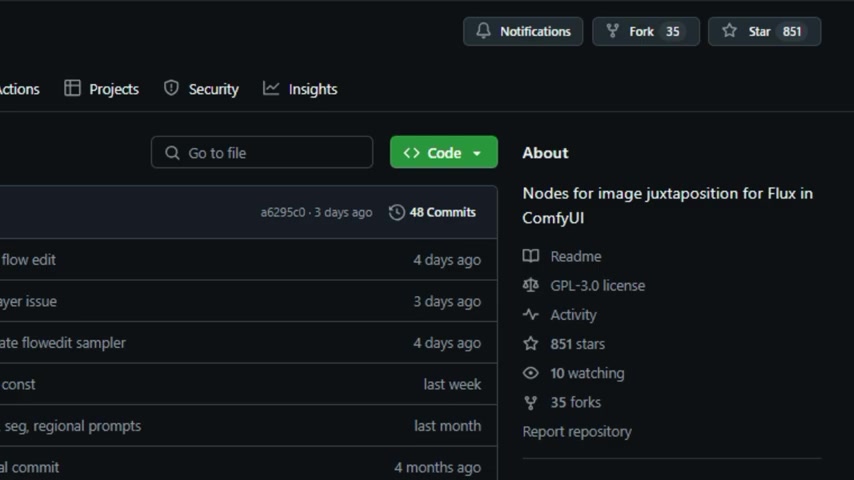Click the Projects table icon
854x480 pixels.
click(x=72, y=88)
